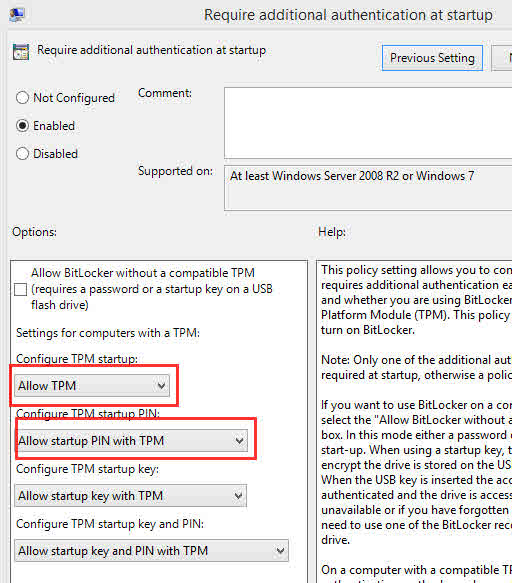Click the 'Options:' label
Viewport: 512px width, 583px height.
pos(35,232)
